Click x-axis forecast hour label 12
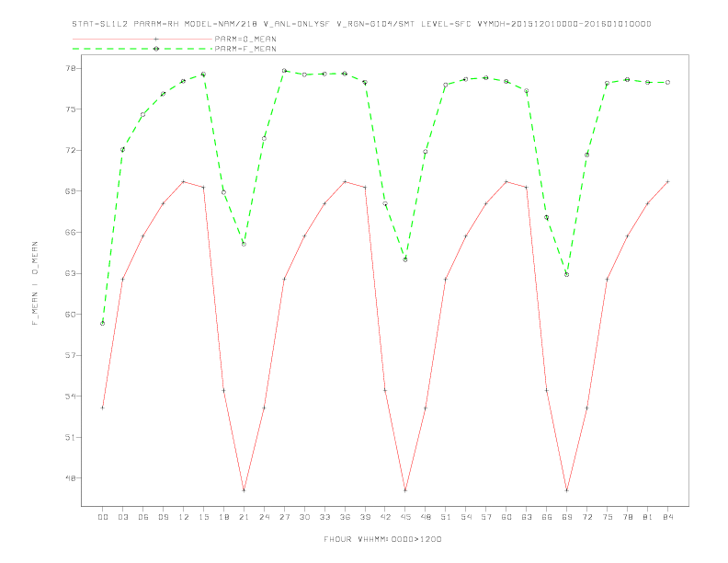 (x=184, y=517)
